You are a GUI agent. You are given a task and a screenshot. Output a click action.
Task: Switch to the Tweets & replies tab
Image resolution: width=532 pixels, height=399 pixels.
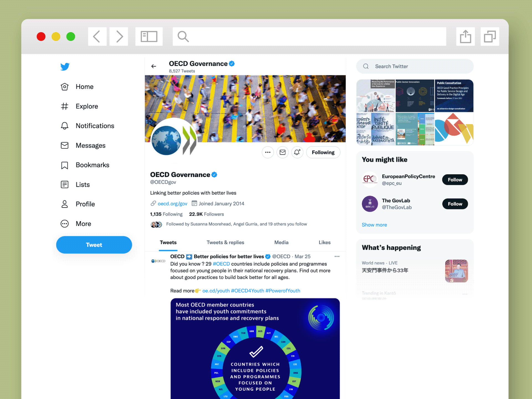(225, 242)
